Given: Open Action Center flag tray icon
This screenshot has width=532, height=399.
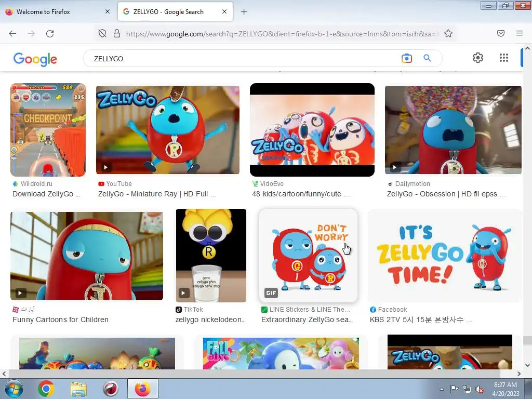Looking at the screenshot, I should [x=454, y=389].
